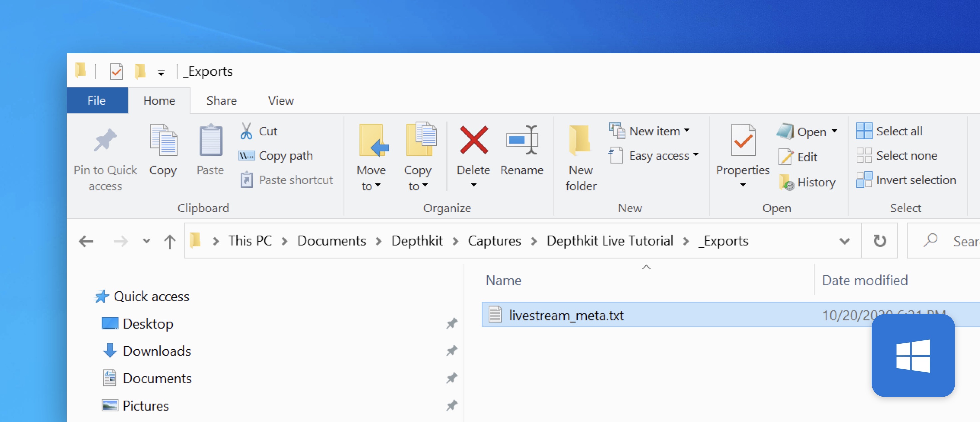Click the Properties checkmark icon in the ribbon
The height and width of the screenshot is (422, 980).
[x=743, y=140]
